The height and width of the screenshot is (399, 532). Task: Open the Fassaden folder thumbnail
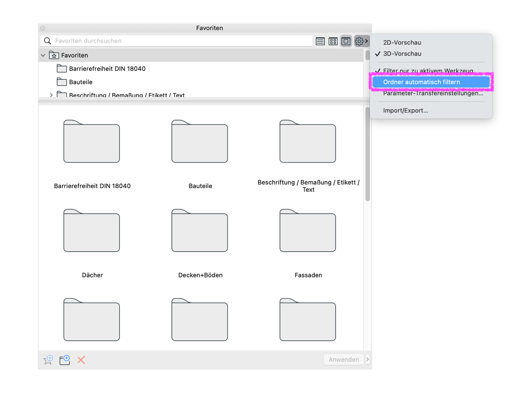[x=308, y=231]
